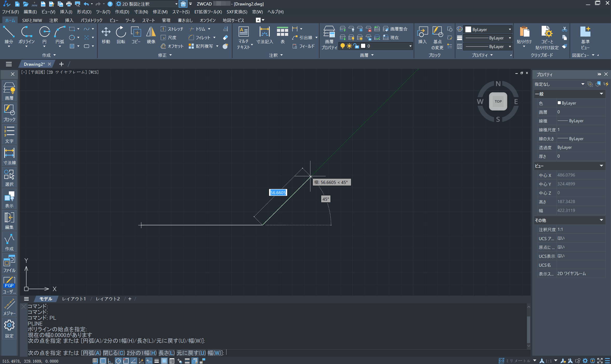Click the Insert block (挿入) icon
The height and width of the screenshot is (364, 611).
click(422, 35)
